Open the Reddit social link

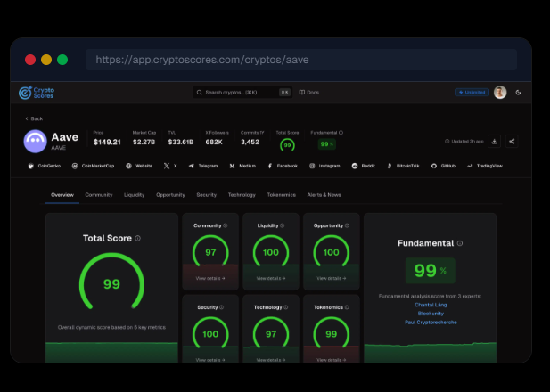[354, 166]
